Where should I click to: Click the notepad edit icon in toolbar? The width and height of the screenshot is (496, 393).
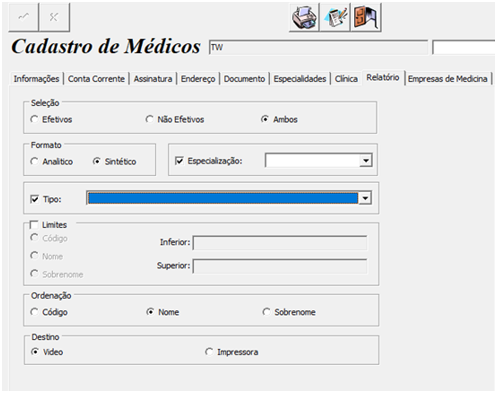point(335,17)
